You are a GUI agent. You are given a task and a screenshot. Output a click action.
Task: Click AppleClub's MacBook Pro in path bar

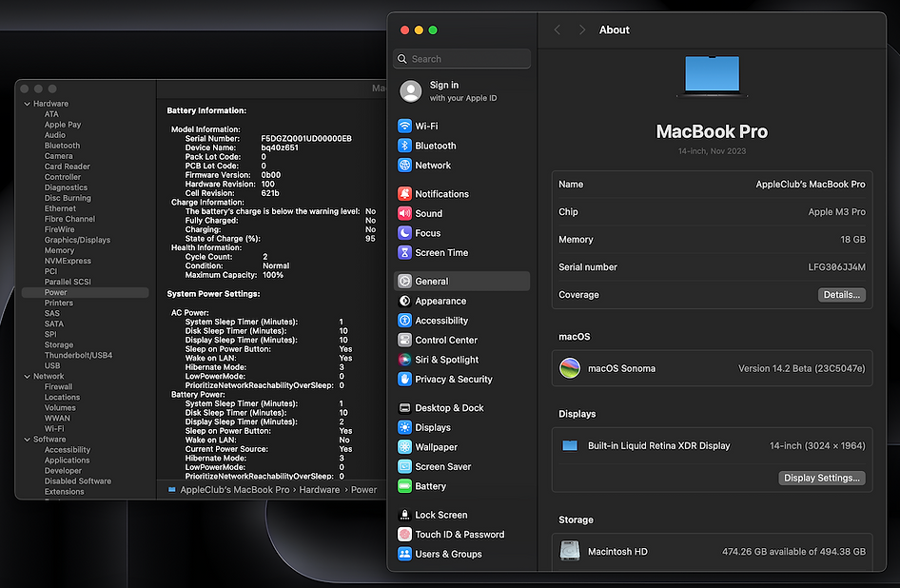point(235,490)
